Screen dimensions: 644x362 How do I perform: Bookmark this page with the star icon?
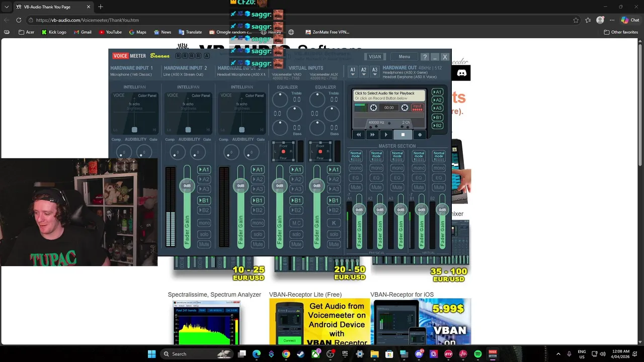click(x=576, y=20)
